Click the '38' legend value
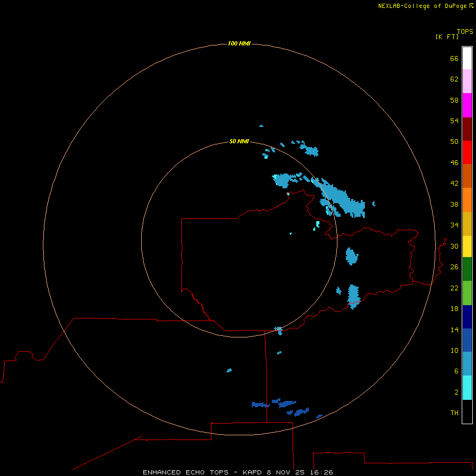 454,204
